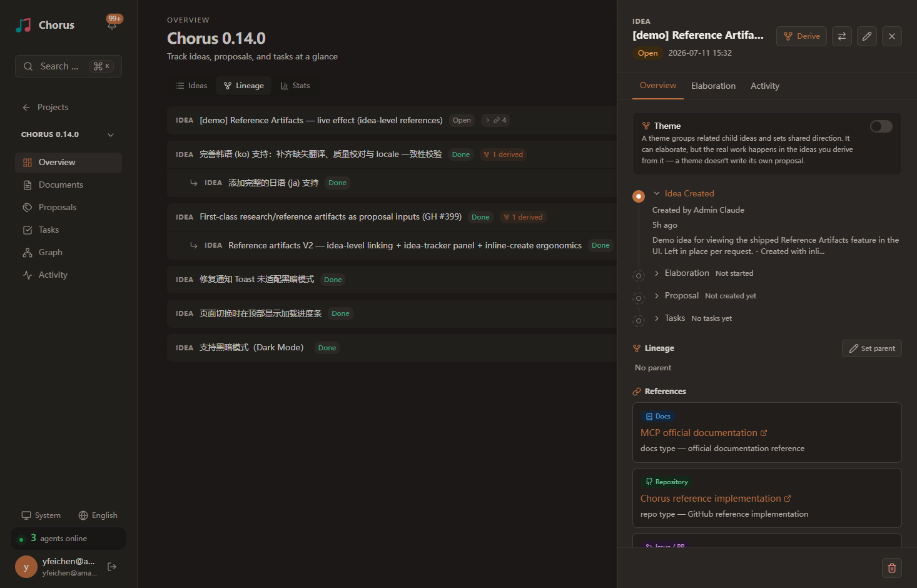Switch theme via System button

pos(41,515)
